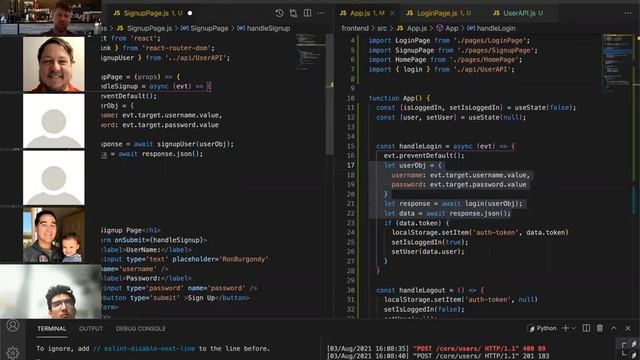Screen dimensions: 640x360
Task: Click 'setIsLoggedIn(true)' on line 25
Action: (429, 242)
